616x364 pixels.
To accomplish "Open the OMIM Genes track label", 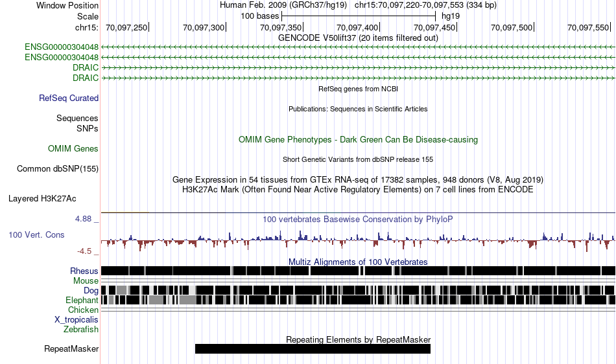I will click(73, 149).
